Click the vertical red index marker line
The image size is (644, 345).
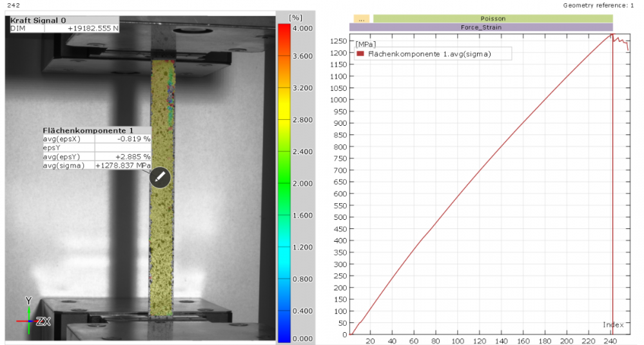[612, 193]
